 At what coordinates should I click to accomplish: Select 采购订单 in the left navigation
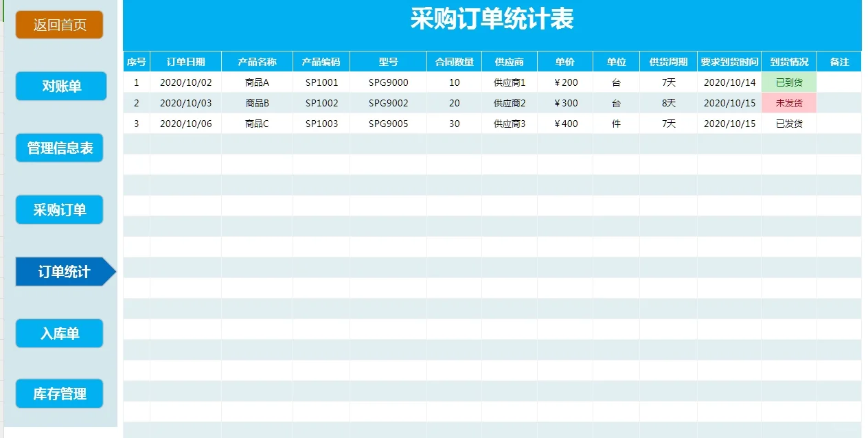tap(59, 209)
